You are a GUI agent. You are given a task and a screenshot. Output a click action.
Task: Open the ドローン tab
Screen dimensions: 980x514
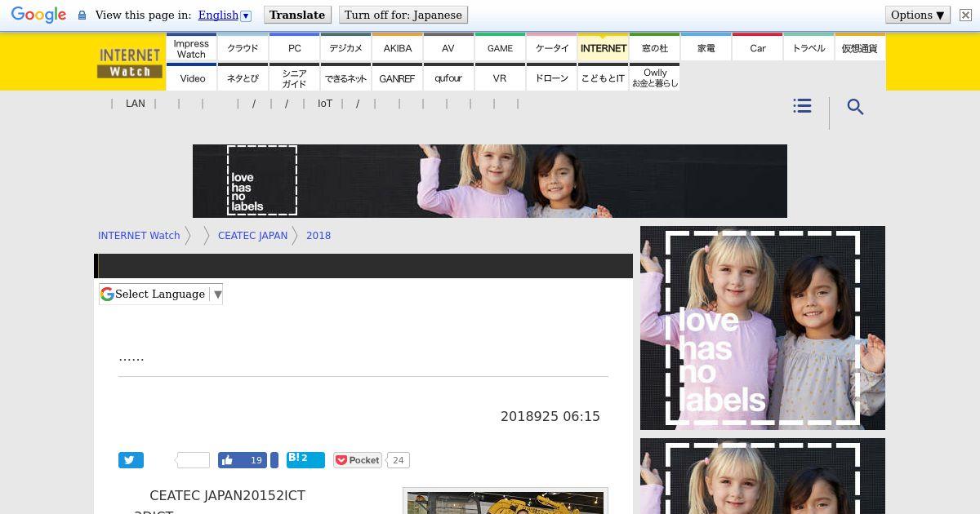point(551,78)
